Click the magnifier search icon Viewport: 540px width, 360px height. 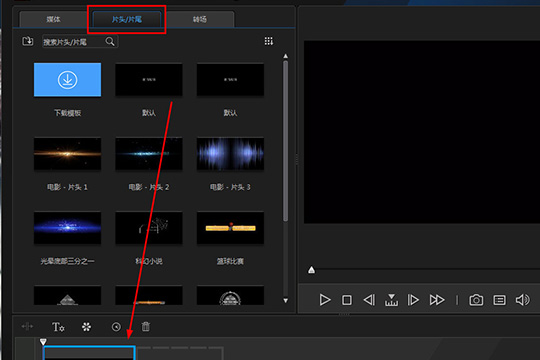110,42
